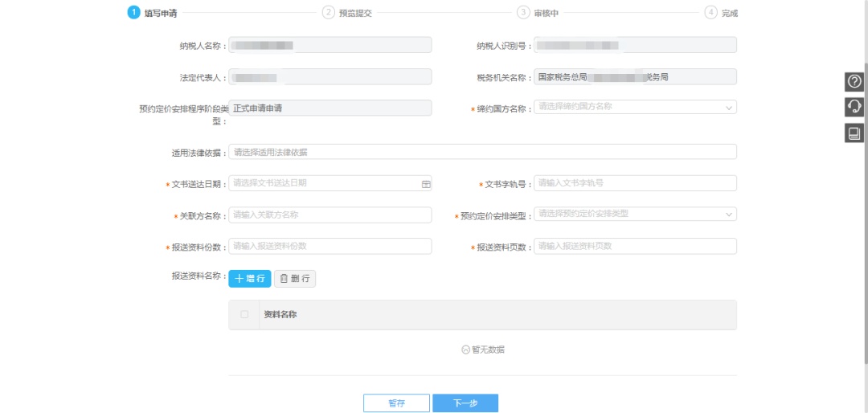Click step 4 完成 circle icon
The image size is (868, 413).
[710, 12]
